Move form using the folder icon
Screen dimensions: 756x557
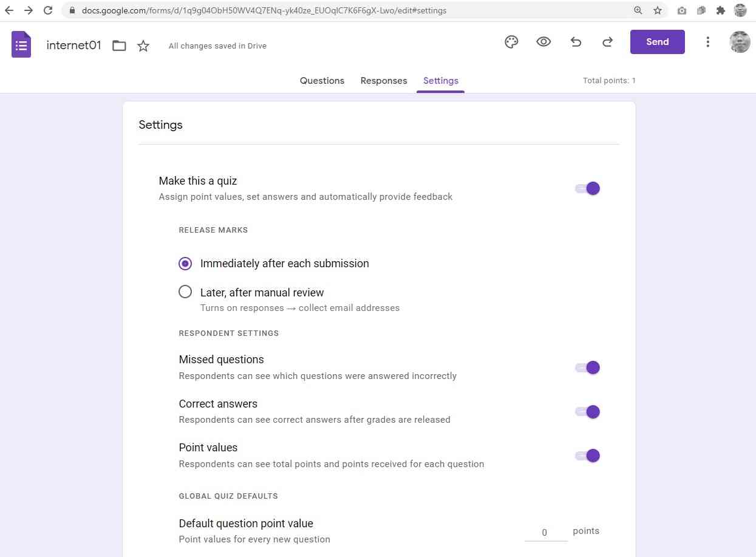119,46
